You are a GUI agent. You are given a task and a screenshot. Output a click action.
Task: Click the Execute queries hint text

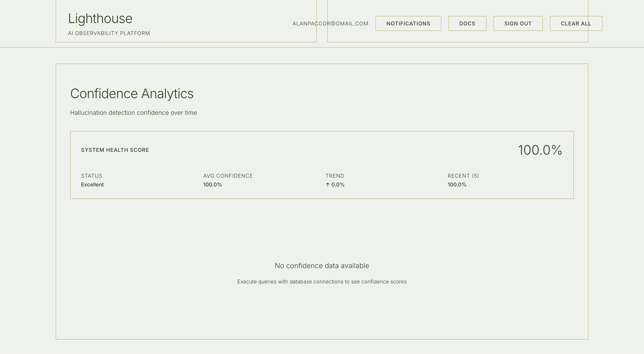[x=322, y=282]
